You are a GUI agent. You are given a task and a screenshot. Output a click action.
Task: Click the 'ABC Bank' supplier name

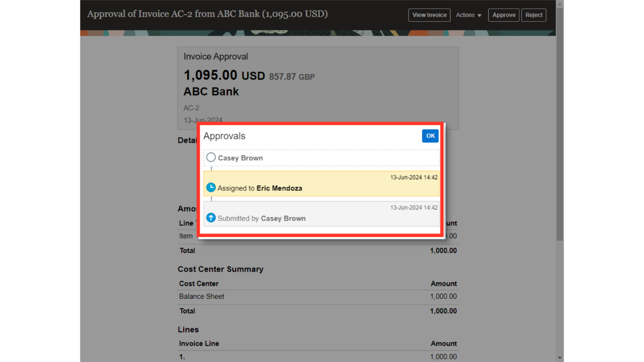click(211, 91)
